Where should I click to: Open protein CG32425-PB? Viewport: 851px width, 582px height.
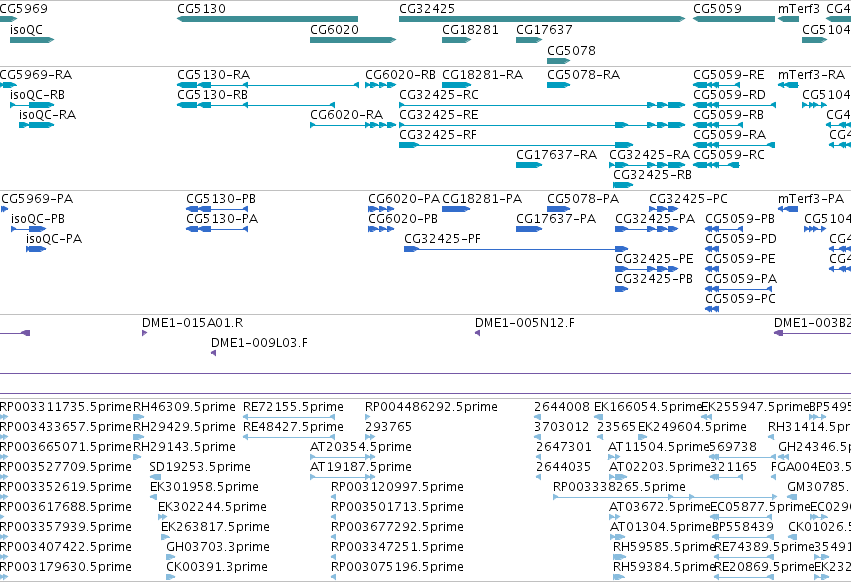653,280
